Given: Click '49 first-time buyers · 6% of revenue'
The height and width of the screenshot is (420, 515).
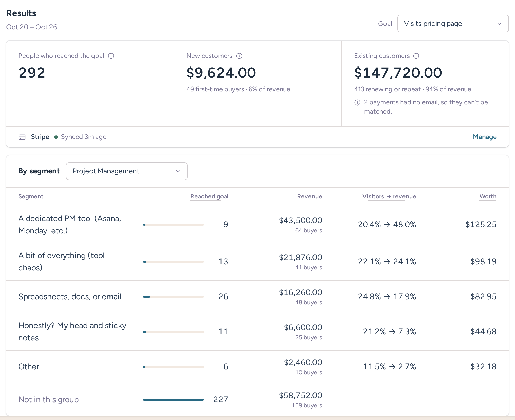Looking at the screenshot, I should [238, 89].
